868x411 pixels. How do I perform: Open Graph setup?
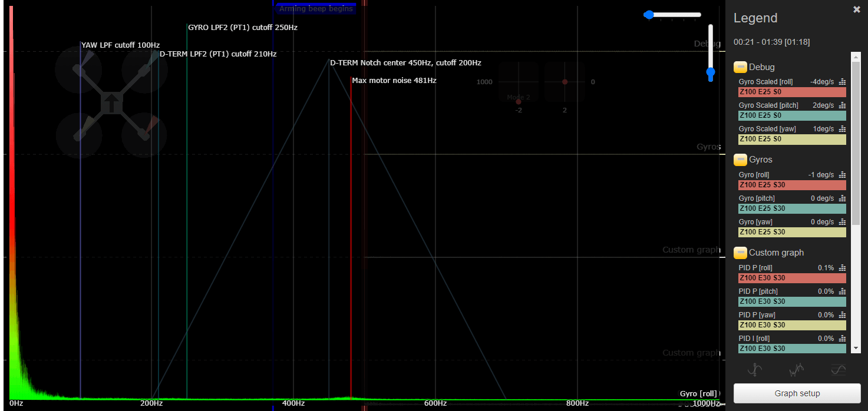coord(797,393)
